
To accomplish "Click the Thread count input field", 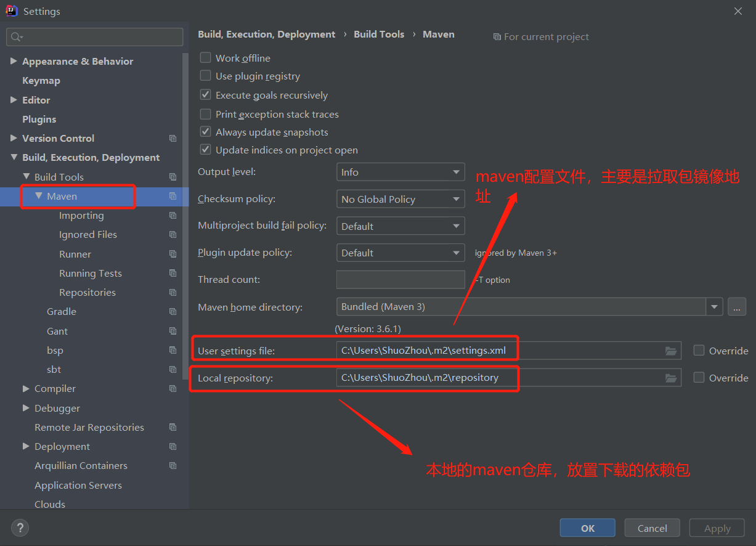I will [400, 280].
